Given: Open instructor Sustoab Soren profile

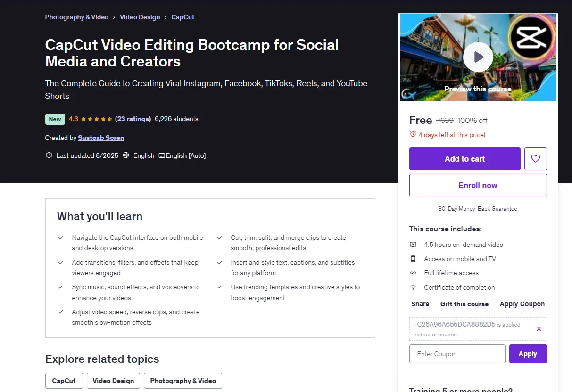Looking at the screenshot, I should (x=101, y=138).
